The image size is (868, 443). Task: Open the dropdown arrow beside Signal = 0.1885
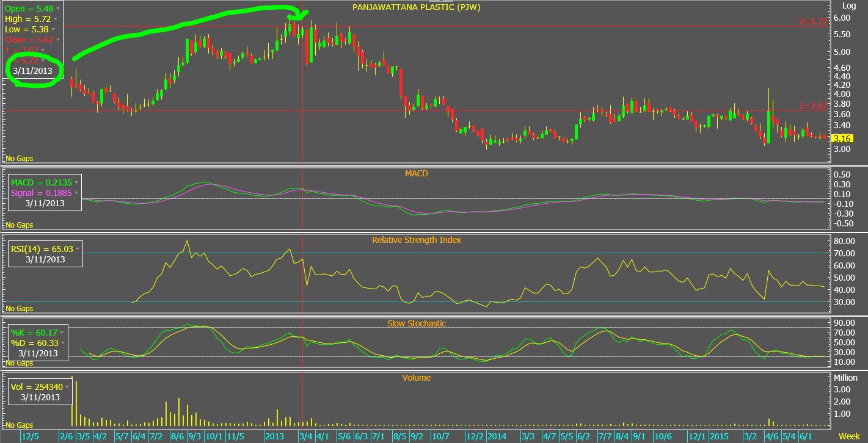tap(77, 193)
